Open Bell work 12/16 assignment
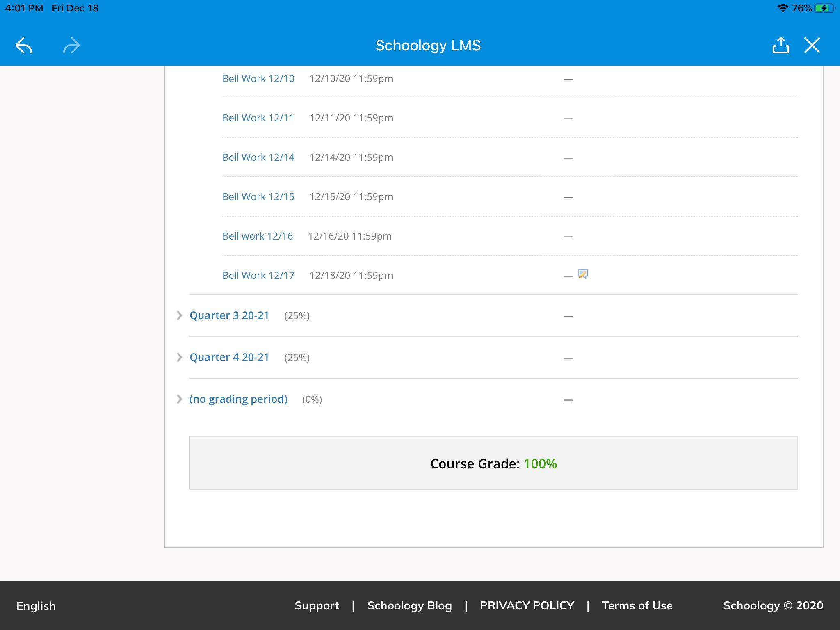The height and width of the screenshot is (630, 840). pyautogui.click(x=257, y=236)
